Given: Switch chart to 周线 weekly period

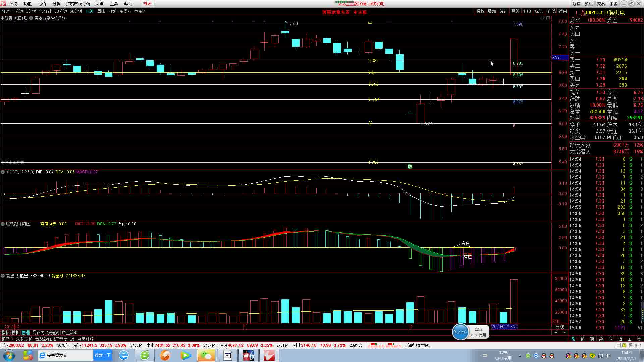Looking at the screenshot, I should tap(101, 11).
